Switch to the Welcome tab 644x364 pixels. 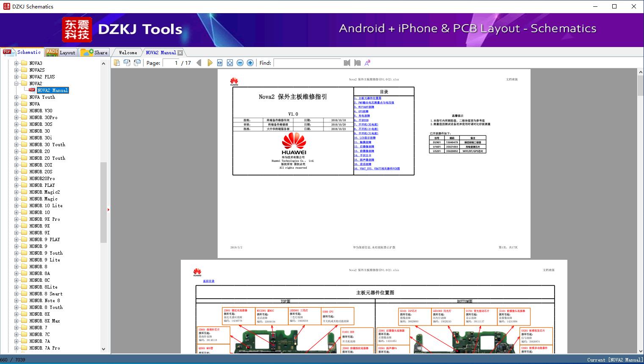tap(128, 53)
